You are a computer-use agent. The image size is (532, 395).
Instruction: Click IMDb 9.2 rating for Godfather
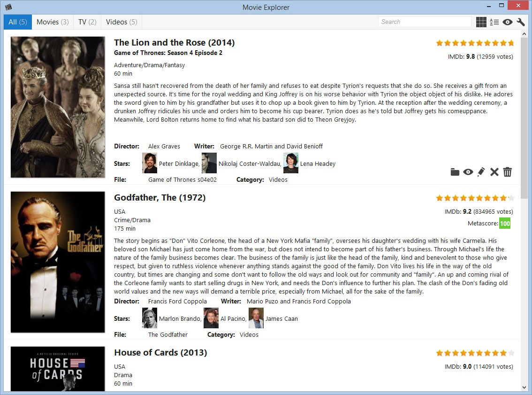coord(479,212)
